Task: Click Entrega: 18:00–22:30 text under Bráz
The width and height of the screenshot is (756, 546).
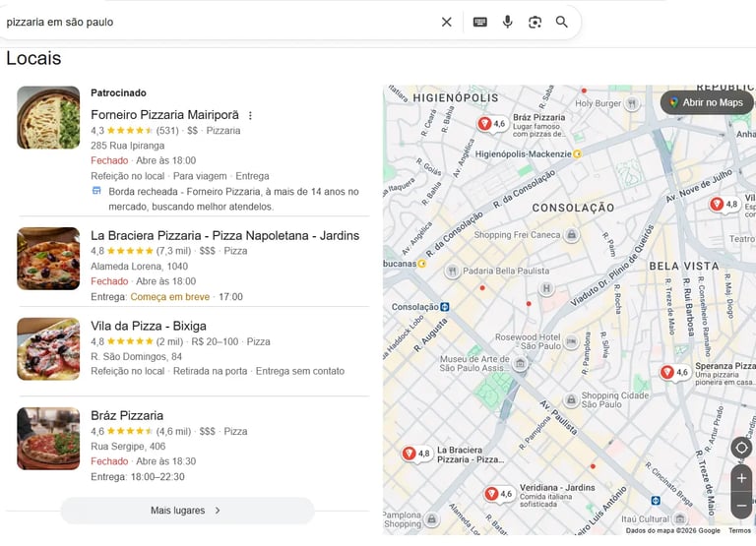Action: tap(138, 476)
